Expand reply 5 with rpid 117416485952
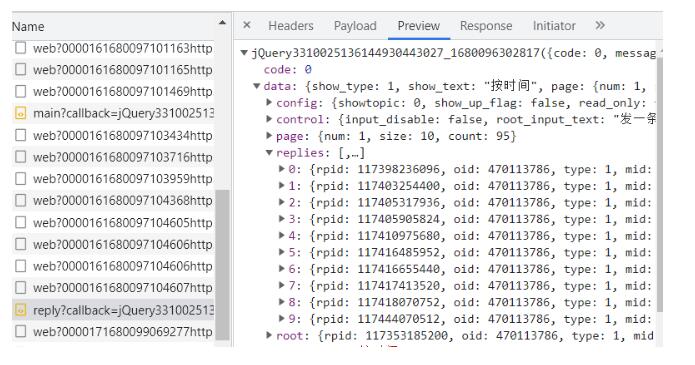Image resolution: width=695 pixels, height=365 pixels. [x=281, y=252]
